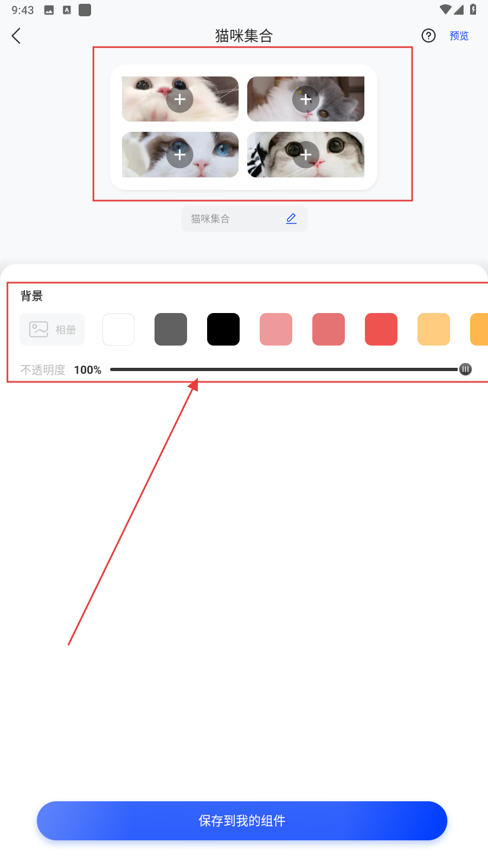This screenshot has width=488, height=868.
Task: Pick the salmon pink background swatch
Action: pyautogui.click(x=329, y=329)
